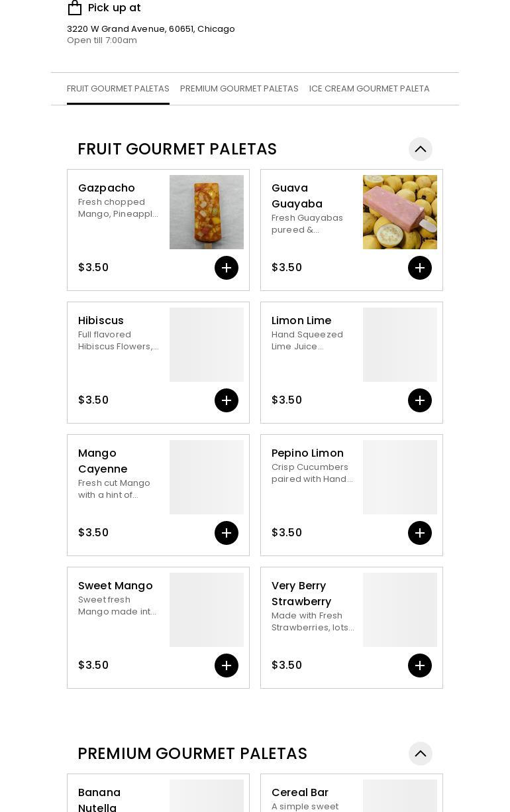Click the Pepino Limon item name

coord(307,453)
